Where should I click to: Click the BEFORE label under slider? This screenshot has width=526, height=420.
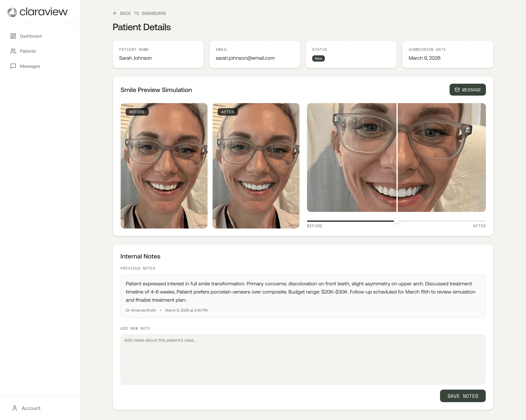point(315,226)
